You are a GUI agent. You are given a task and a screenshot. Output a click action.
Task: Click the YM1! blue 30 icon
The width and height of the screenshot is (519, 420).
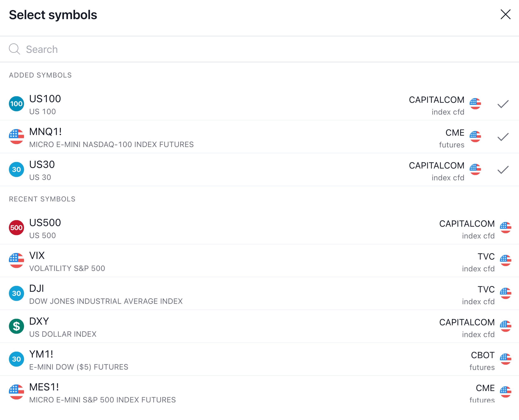[x=16, y=359]
